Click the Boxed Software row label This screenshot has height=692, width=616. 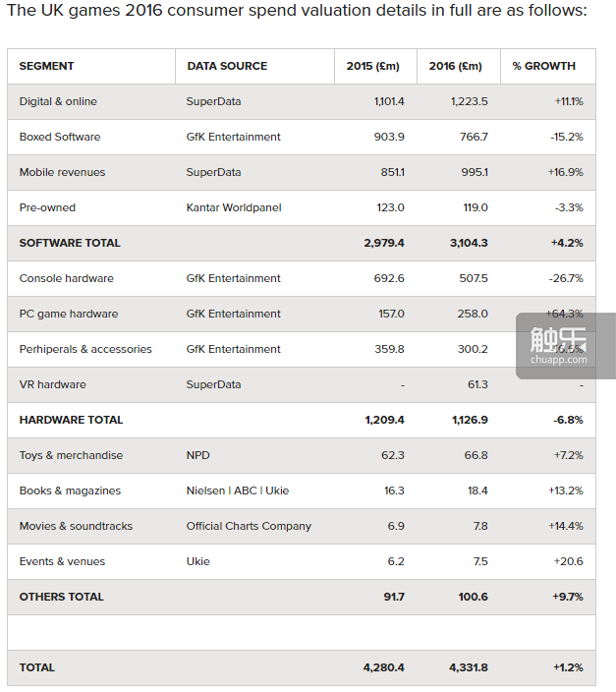60,137
